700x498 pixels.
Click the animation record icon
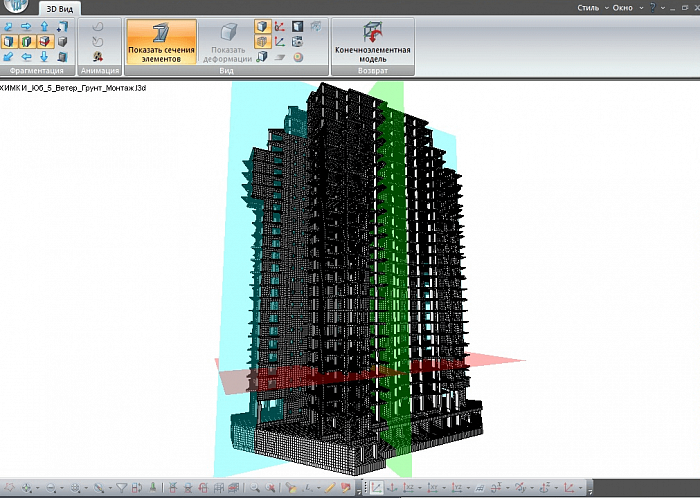pyautogui.click(x=98, y=57)
